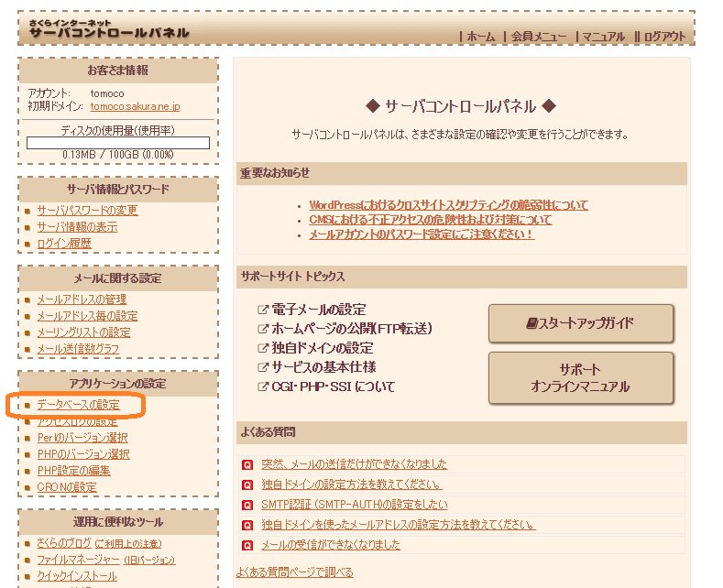Click external-link icon beside 独自ドメインの設定
The height and width of the screenshot is (588, 723).
pyautogui.click(x=262, y=348)
